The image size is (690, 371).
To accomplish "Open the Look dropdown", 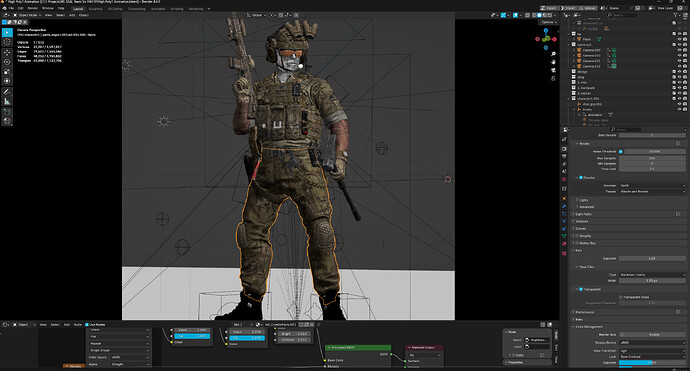I will coord(652,356).
